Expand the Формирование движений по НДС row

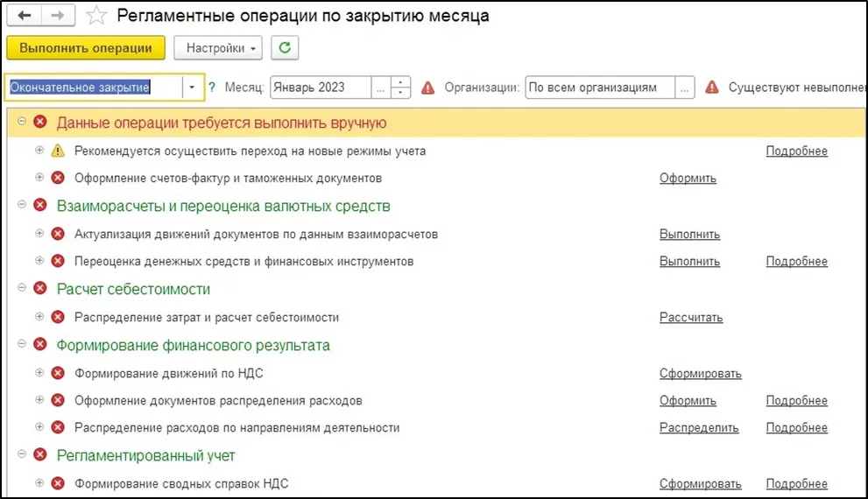pos(39,373)
